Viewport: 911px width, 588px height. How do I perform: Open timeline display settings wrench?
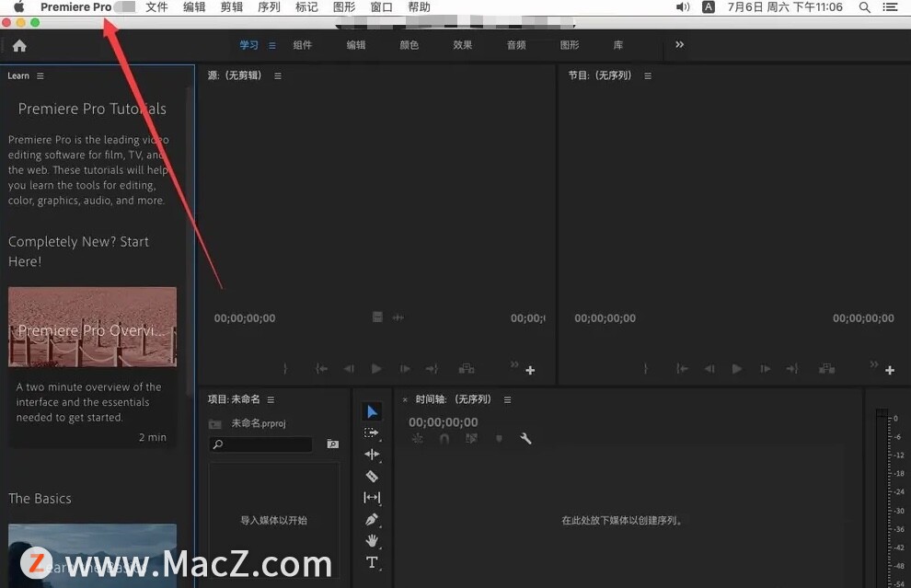point(525,439)
